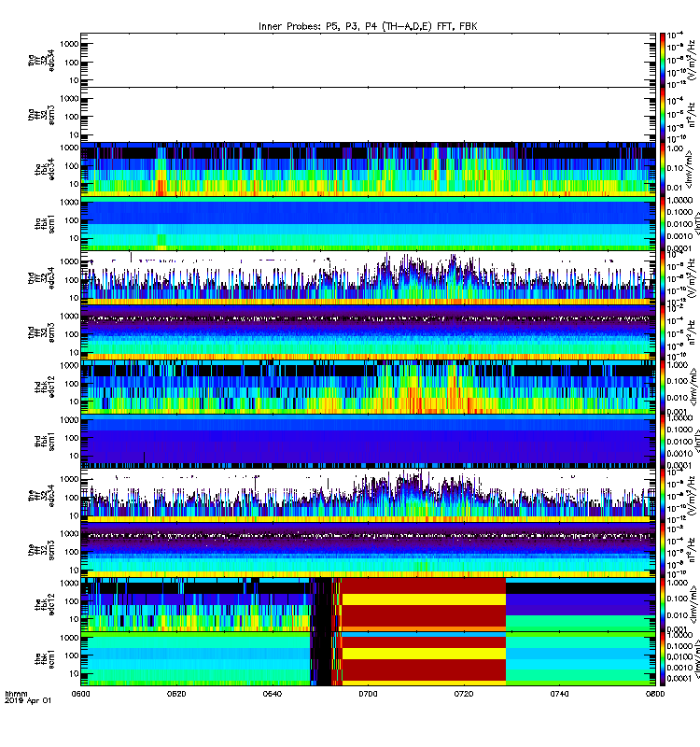This screenshot has width=700, height=747.
Task: Click the color bar beside the thd fbk edc12 panel
Action: pos(662,387)
